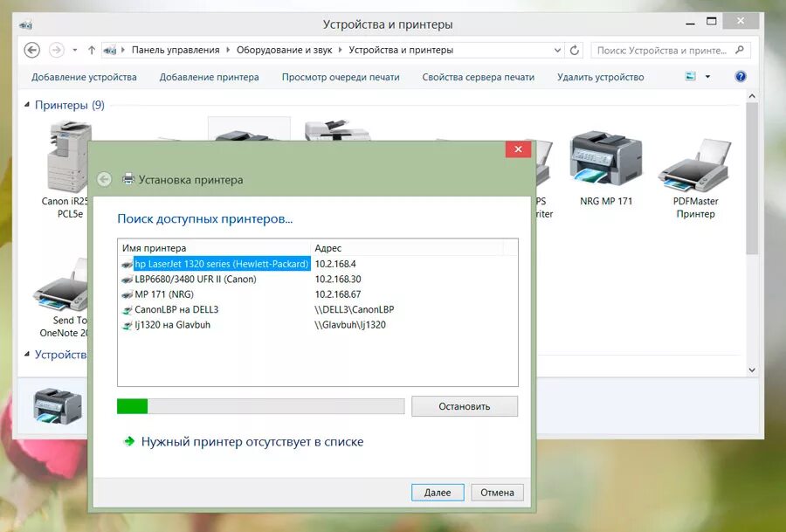Viewport: 786px width, 532px height.
Task: Click the device icon in details pane
Action: click(x=58, y=405)
